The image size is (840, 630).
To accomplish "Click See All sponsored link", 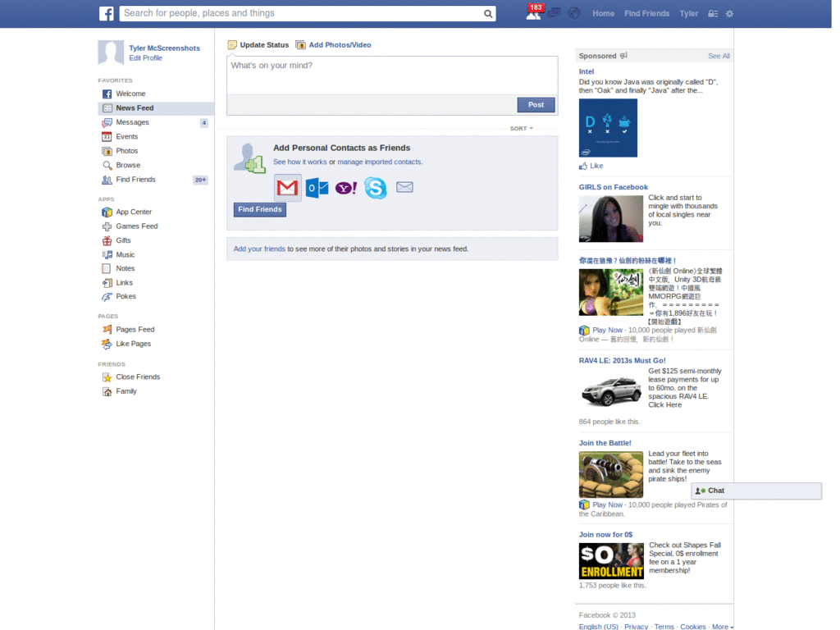I will pyautogui.click(x=719, y=56).
